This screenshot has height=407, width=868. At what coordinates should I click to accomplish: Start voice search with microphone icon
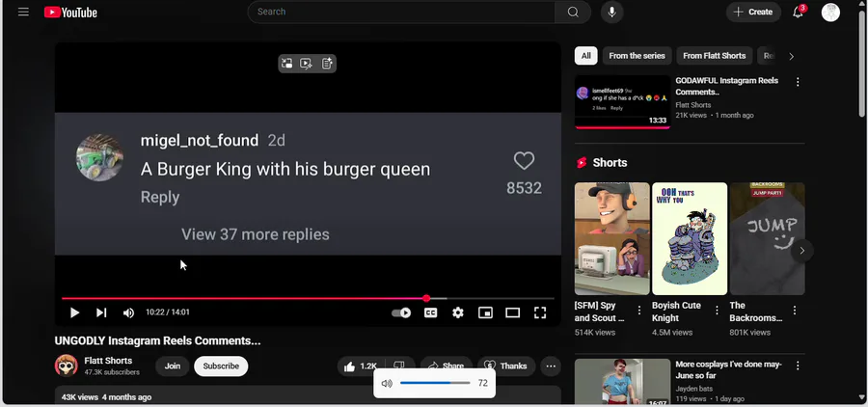coord(611,12)
